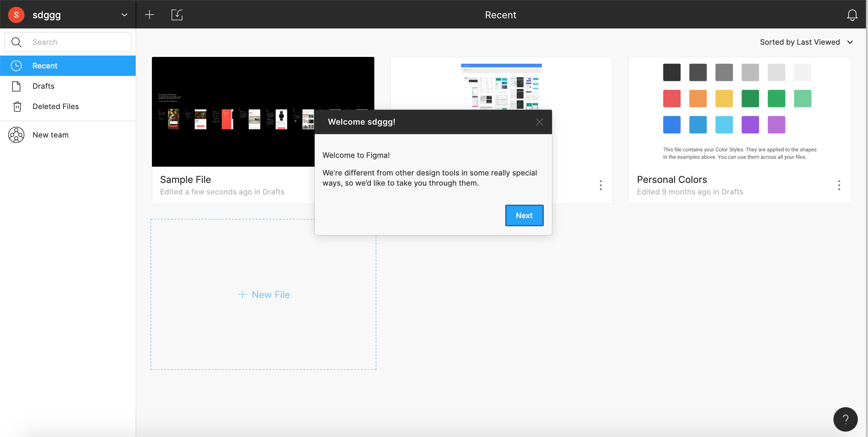Image resolution: width=868 pixels, height=437 pixels.
Task: Click the Recent section clock icon
Action: click(x=16, y=65)
